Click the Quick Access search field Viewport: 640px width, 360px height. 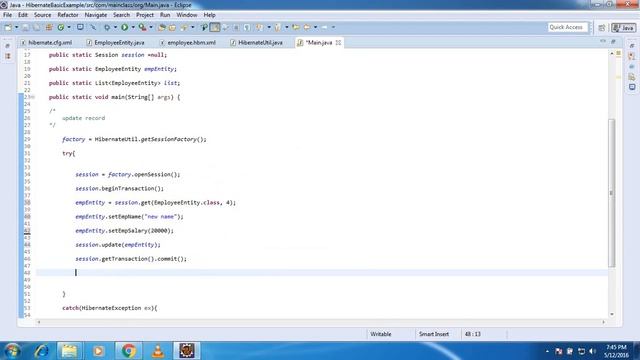coord(567,27)
